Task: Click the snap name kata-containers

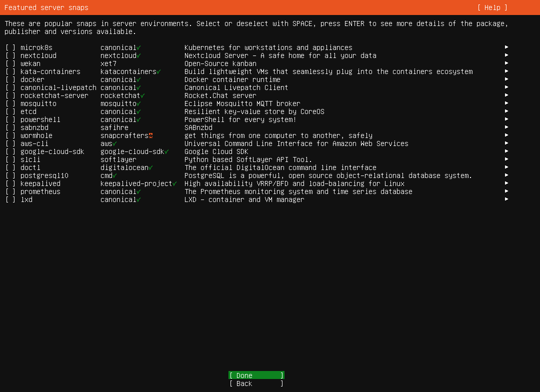Action: 50,71
